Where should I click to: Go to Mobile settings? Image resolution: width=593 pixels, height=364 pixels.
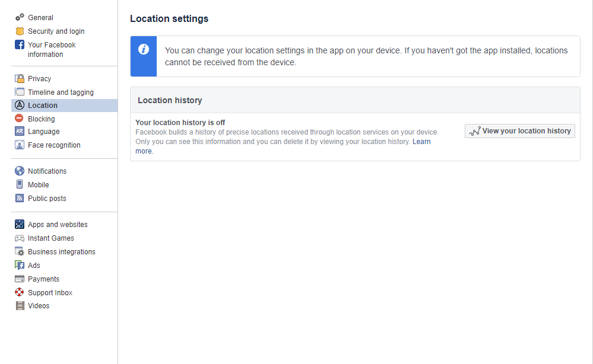pyautogui.click(x=38, y=185)
